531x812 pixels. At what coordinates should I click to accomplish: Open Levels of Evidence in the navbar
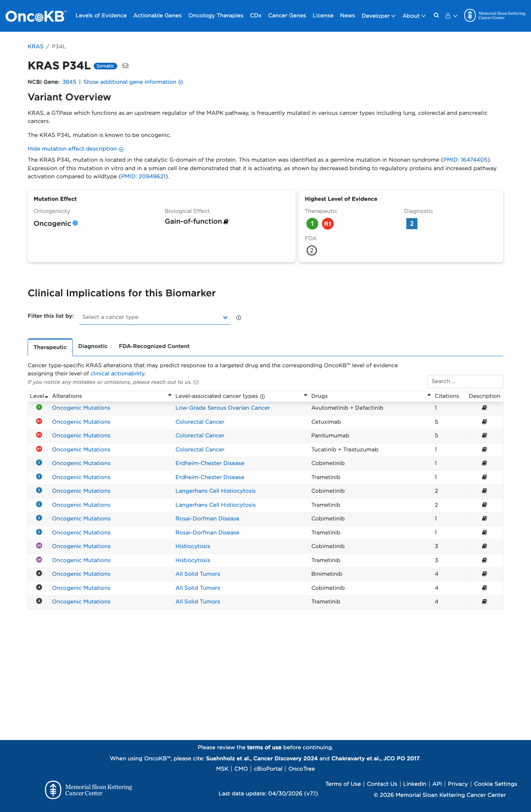pyautogui.click(x=101, y=16)
